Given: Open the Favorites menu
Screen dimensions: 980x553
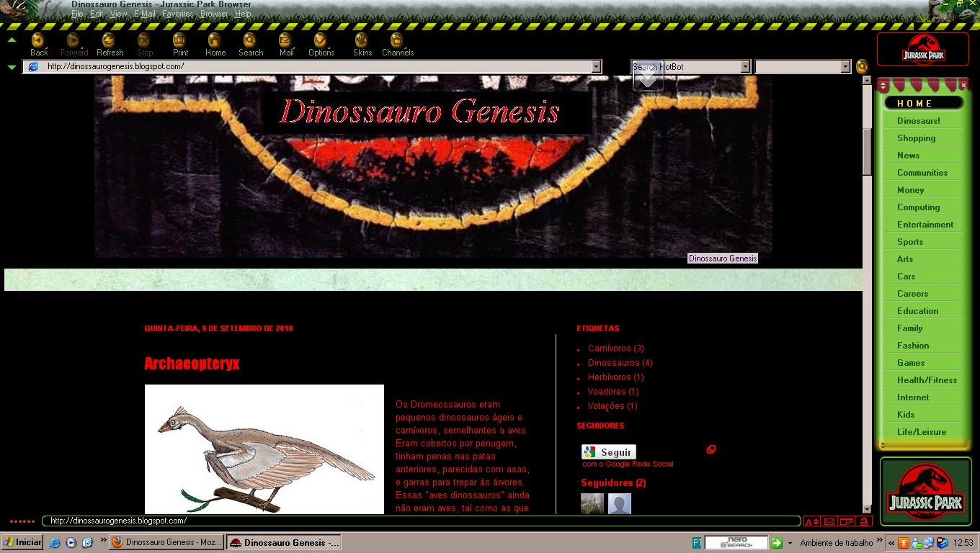Looking at the screenshot, I should tap(177, 14).
